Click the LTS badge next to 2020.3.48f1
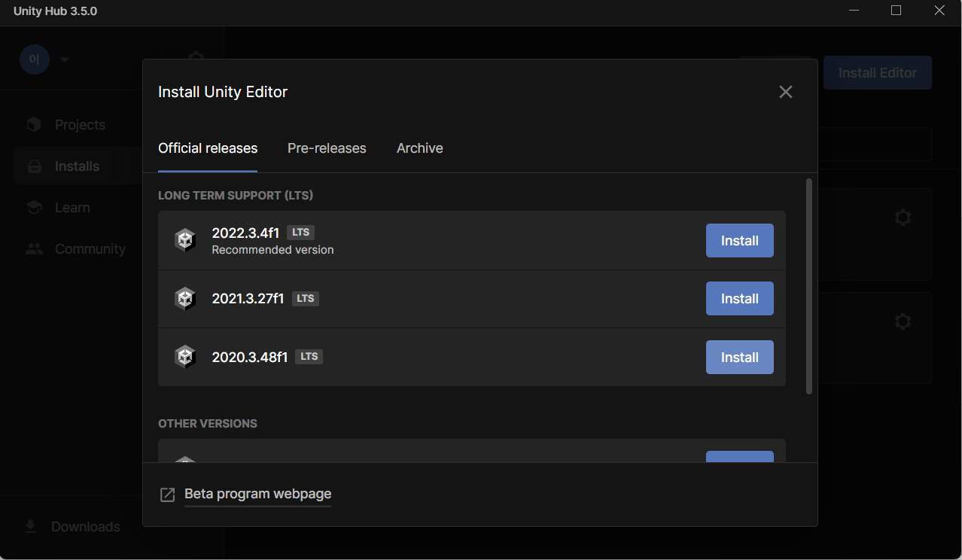Image resolution: width=962 pixels, height=560 pixels. pos(309,357)
